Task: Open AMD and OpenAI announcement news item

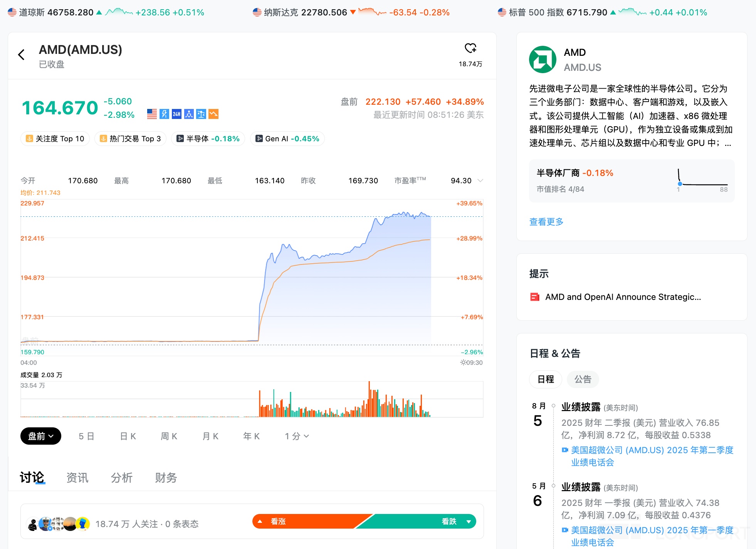Action: pyautogui.click(x=623, y=297)
